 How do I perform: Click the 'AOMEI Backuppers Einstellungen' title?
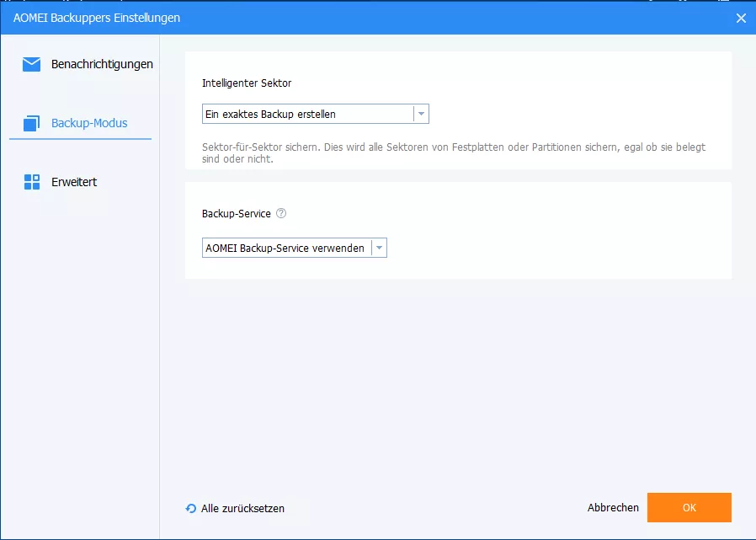97,18
